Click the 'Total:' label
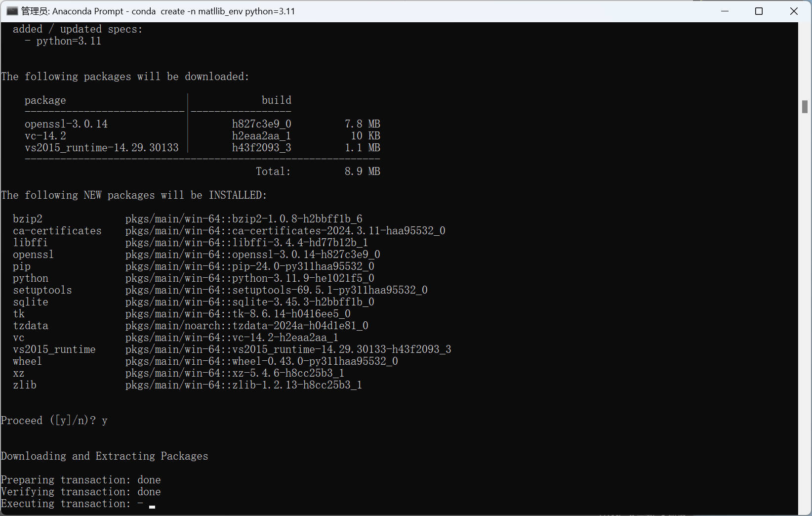Viewport: 812px width, 516px height. point(274,172)
